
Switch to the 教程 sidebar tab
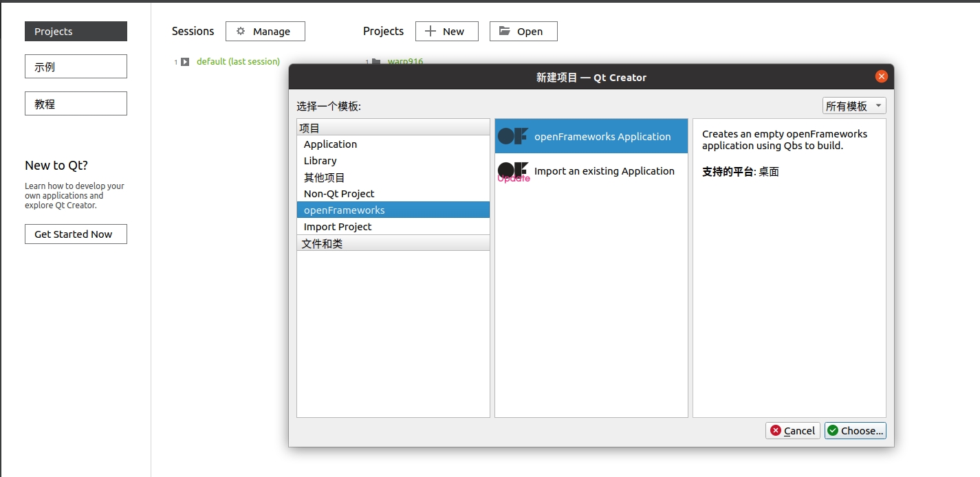(75, 103)
